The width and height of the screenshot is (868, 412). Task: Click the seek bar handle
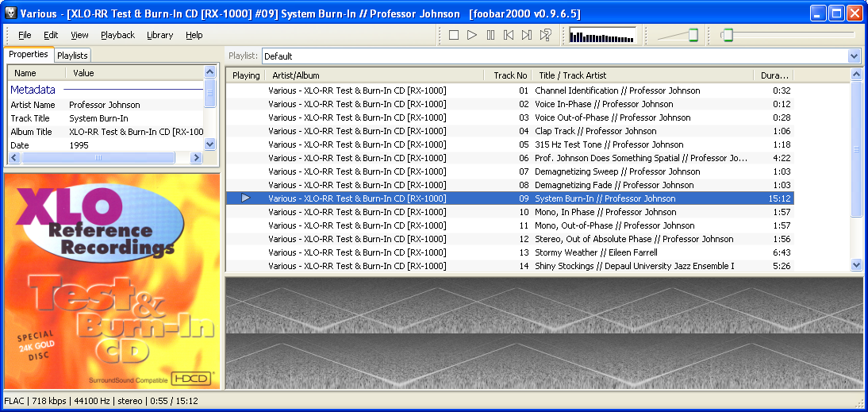728,35
